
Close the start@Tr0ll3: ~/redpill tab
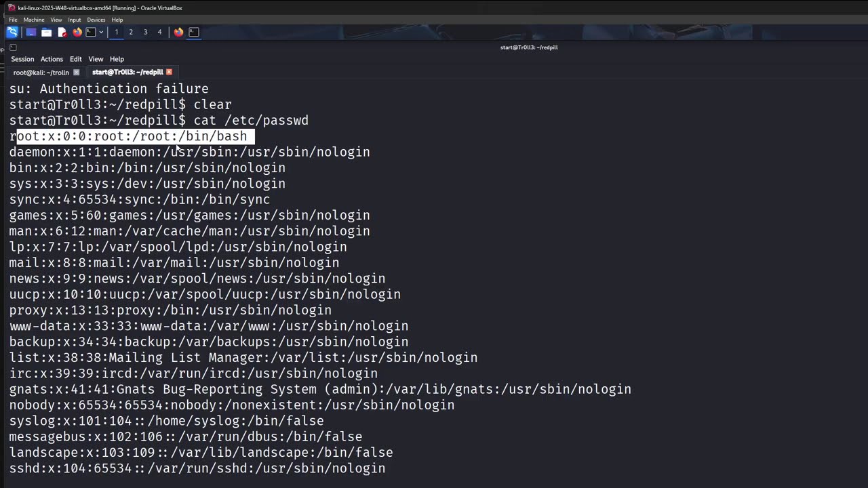point(169,72)
